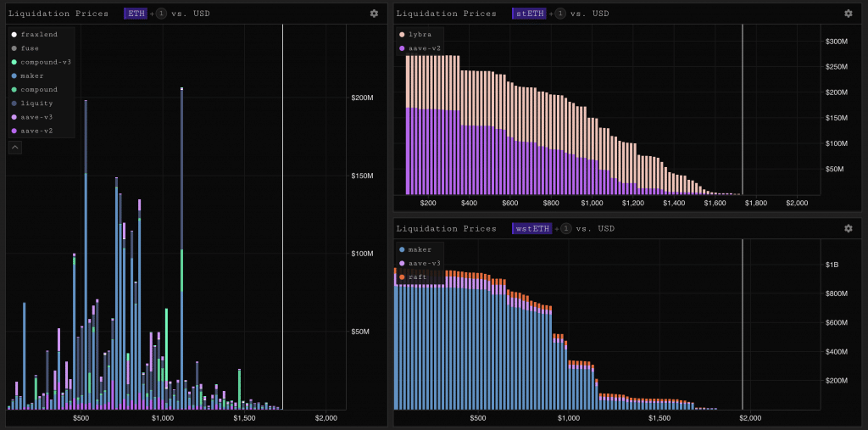
Task: Open settings gear on ETH panel
Action: (374, 14)
